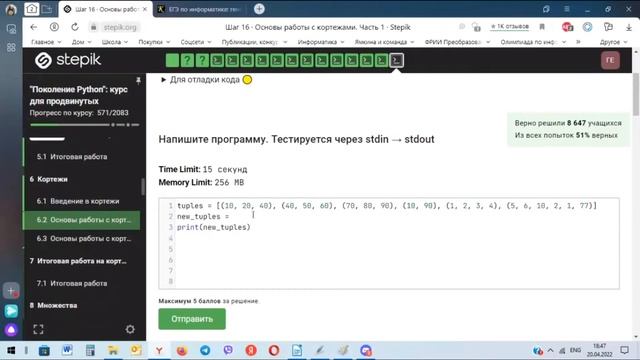Open the 'Соцсети' bookmarks folder
The image size is (640, 360).
[x=196, y=42]
